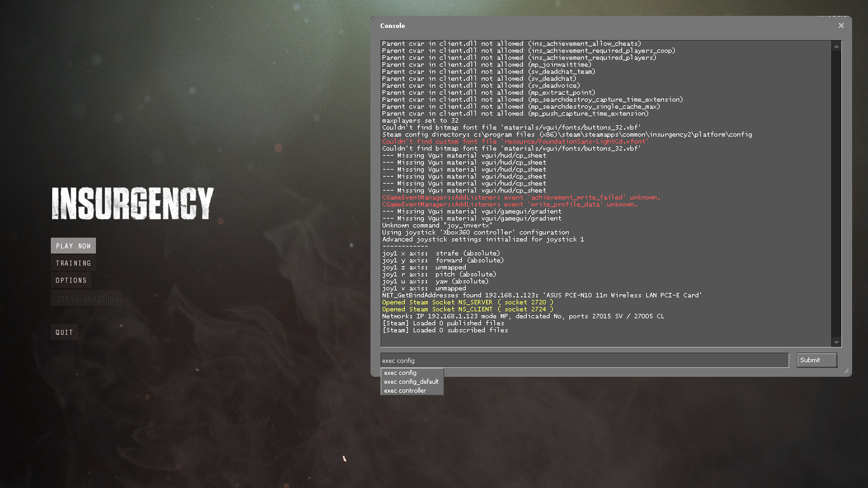Click the (ins_achievement_allow_cheats) cvar line
868x488 pixels.
[512, 44]
